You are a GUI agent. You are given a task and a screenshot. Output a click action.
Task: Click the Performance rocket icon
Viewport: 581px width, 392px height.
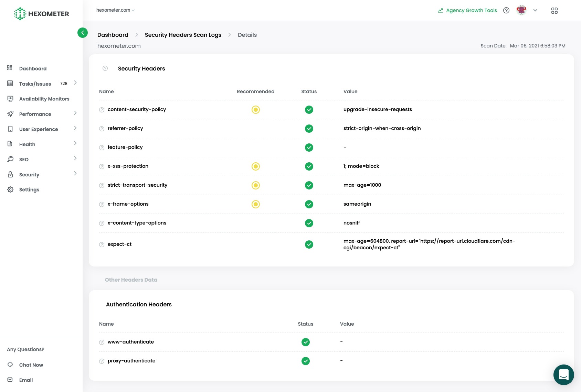coord(10,114)
